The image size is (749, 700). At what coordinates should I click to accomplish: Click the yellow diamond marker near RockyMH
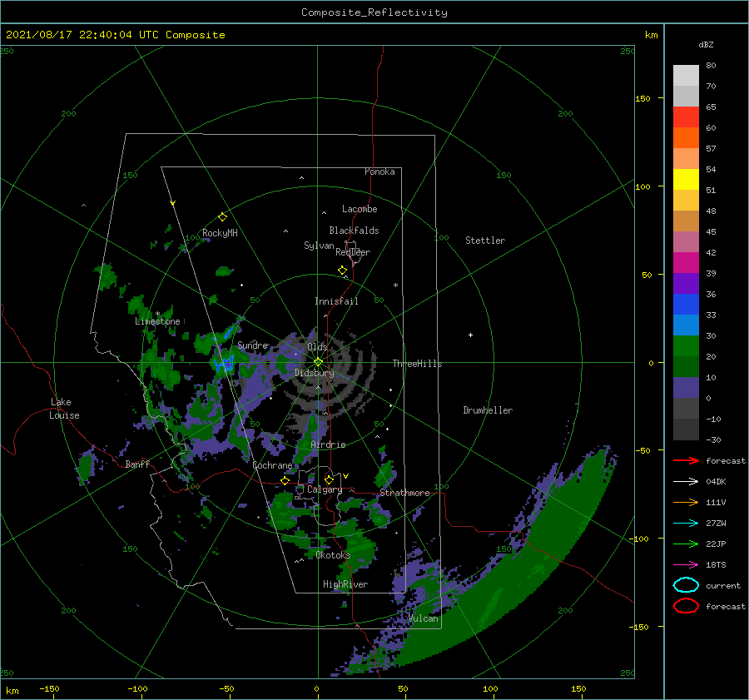point(222,217)
